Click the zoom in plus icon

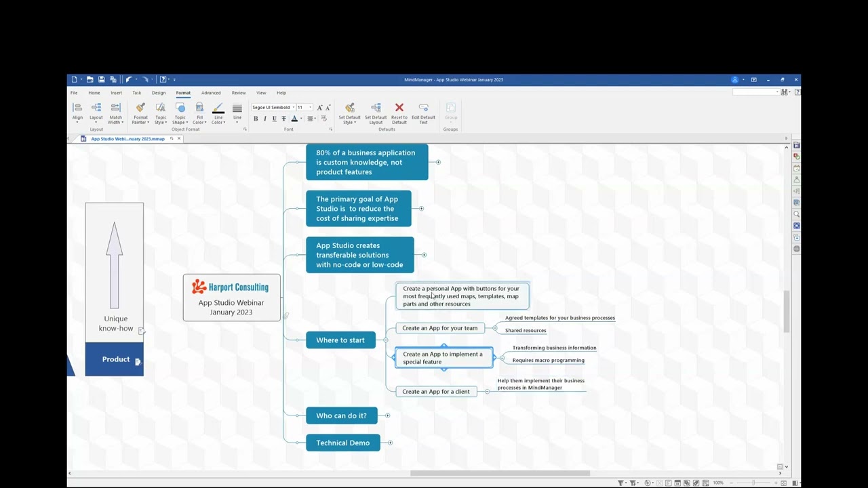(x=774, y=483)
